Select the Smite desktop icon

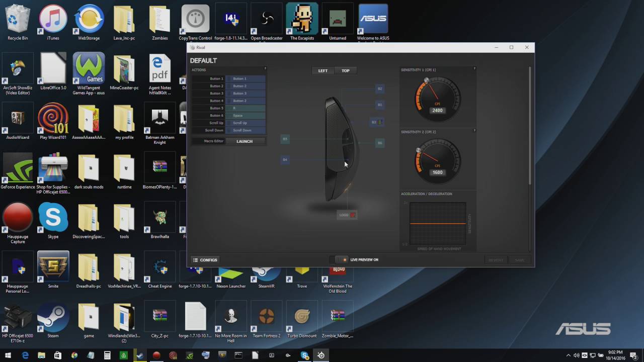53,270
